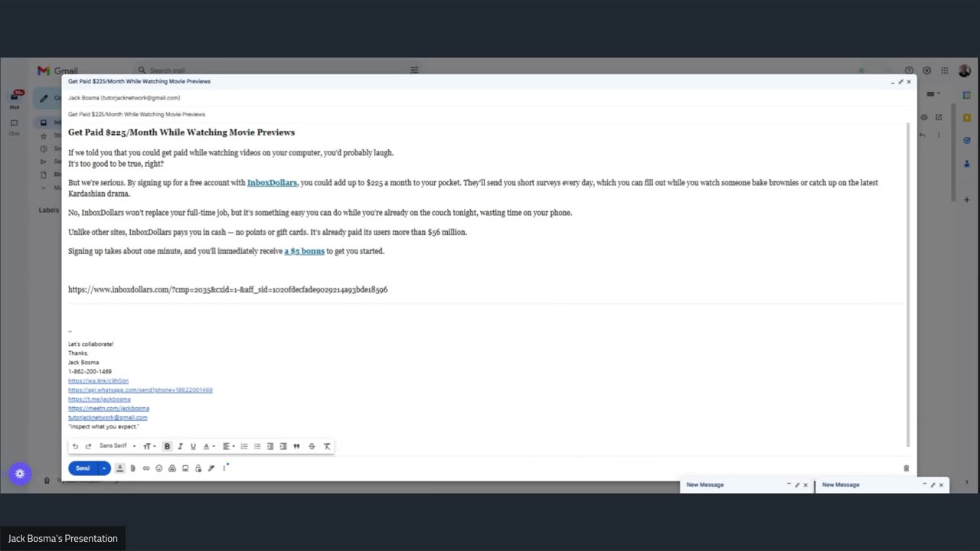
Task: Pop out the compose window to full screen
Action: [x=900, y=81]
